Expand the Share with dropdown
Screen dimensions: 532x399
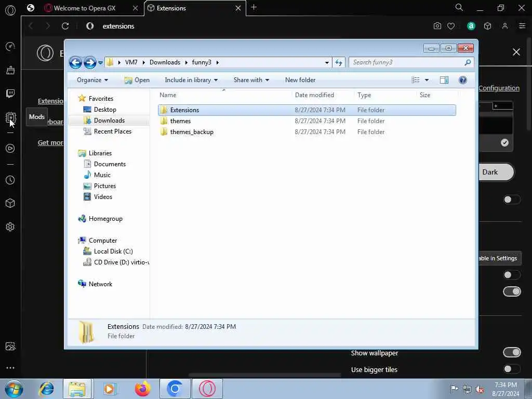[251, 80]
